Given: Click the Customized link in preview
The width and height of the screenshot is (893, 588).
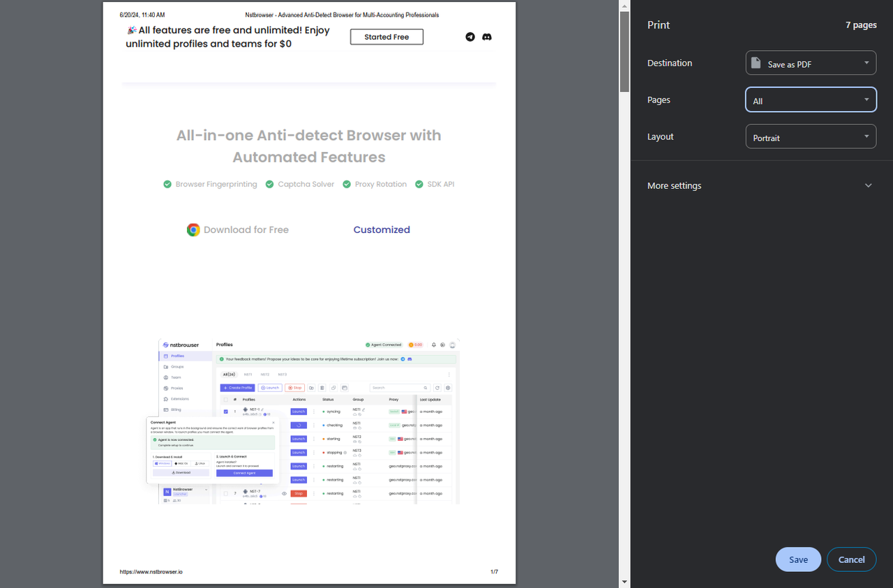Looking at the screenshot, I should pos(382,229).
